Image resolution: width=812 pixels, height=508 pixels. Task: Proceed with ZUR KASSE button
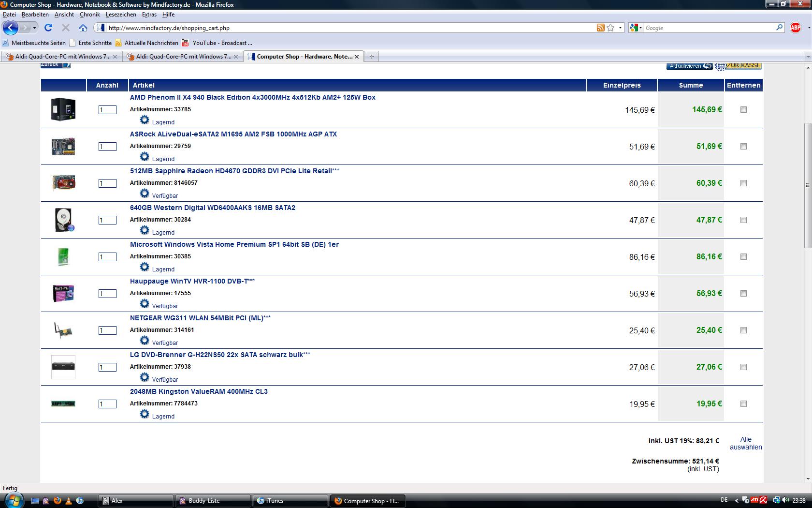click(x=739, y=66)
